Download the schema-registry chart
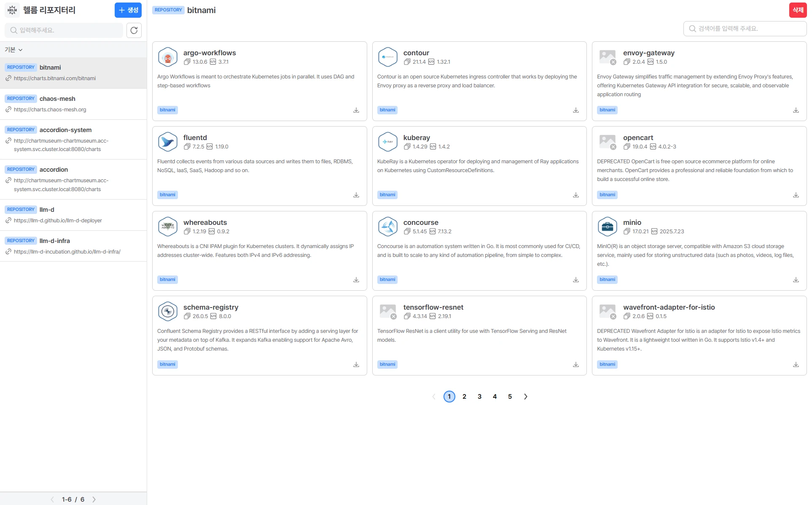The image size is (812, 505). pos(356,365)
